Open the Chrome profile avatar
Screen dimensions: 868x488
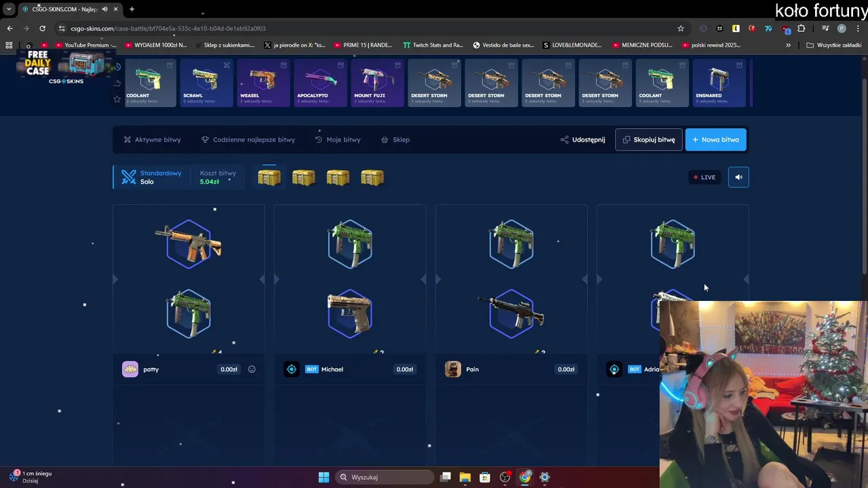point(842,28)
